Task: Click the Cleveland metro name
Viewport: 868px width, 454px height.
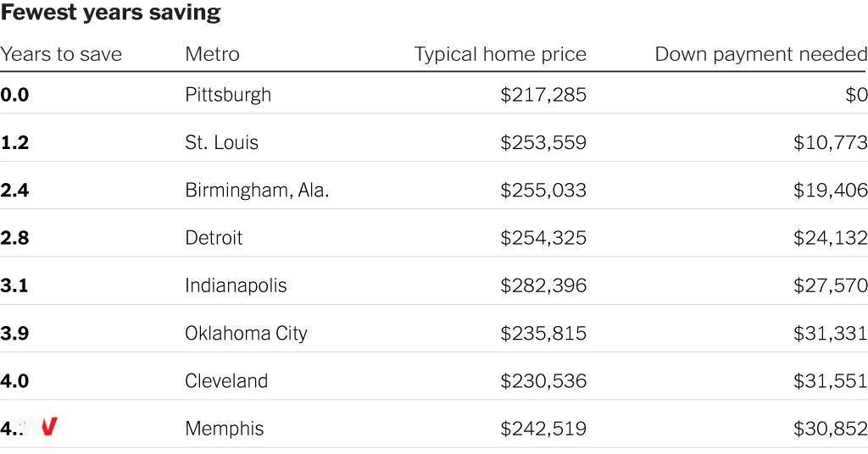Action: [226, 381]
